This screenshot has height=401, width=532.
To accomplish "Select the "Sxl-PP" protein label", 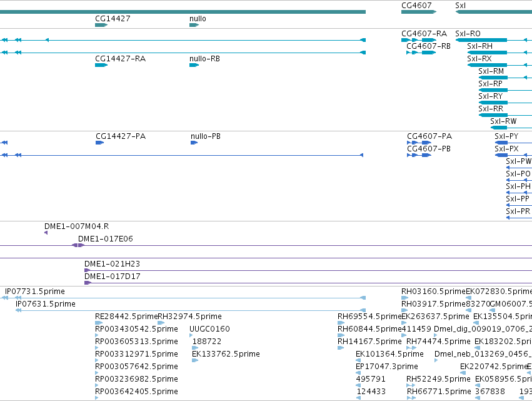I will (518, 199).
